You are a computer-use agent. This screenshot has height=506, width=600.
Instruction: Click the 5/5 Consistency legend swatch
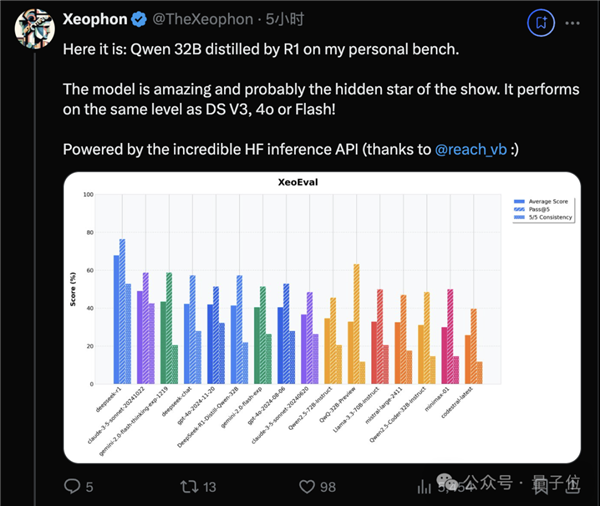click(517, 217)
